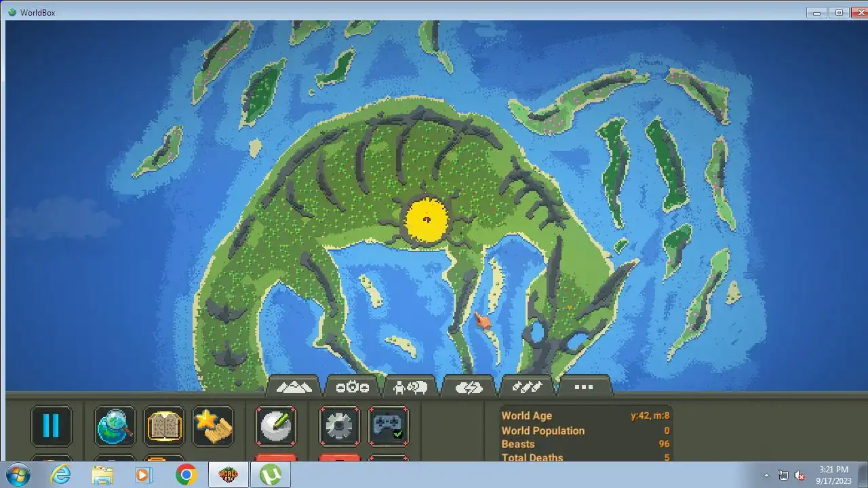Screen dimensions: 868x488
Task: Show hidden system tray icons
Action: [766, 475]
